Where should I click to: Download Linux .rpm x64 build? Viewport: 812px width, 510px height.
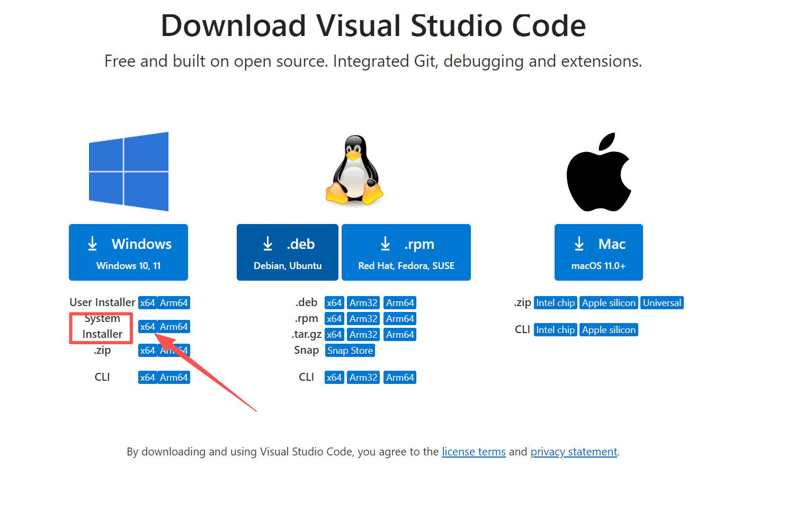(334, 319)
